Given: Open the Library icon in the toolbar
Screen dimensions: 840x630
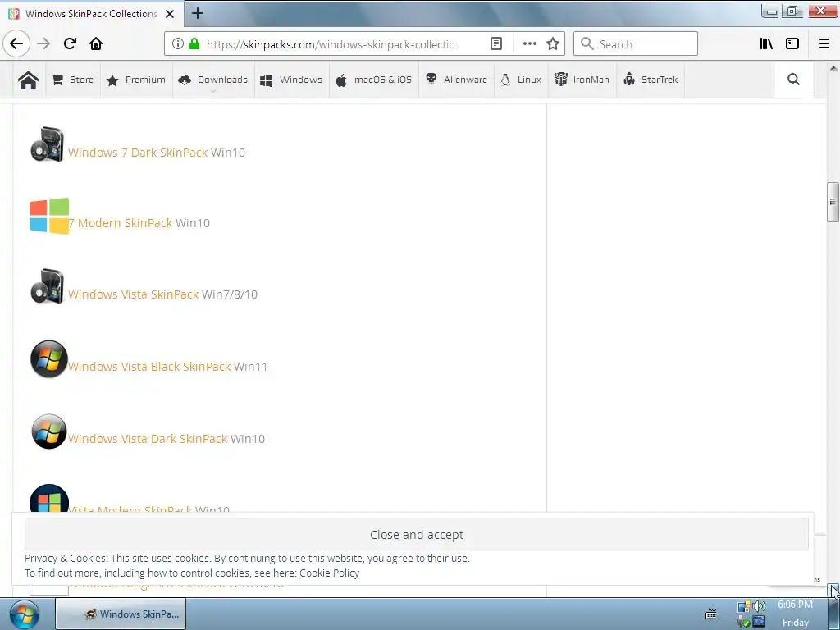Looking at the screenshot, I should 766,44.
